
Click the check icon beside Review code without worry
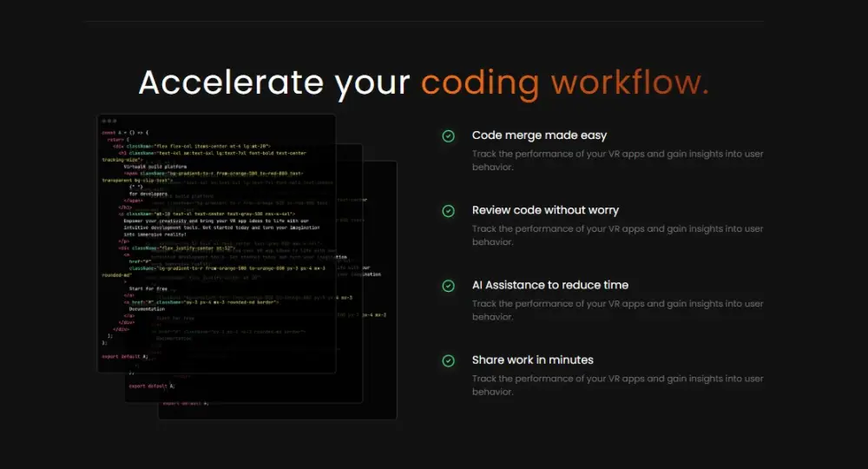(x=449, y=211)
